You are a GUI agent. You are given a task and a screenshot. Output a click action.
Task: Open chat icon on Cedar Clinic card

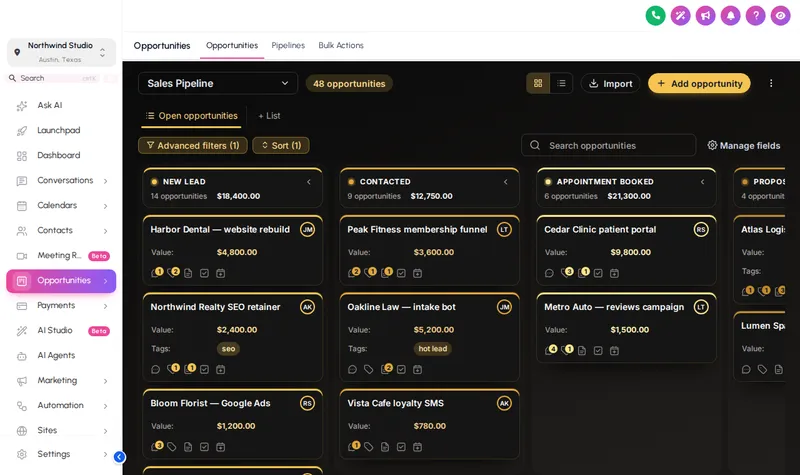[549, 273]
